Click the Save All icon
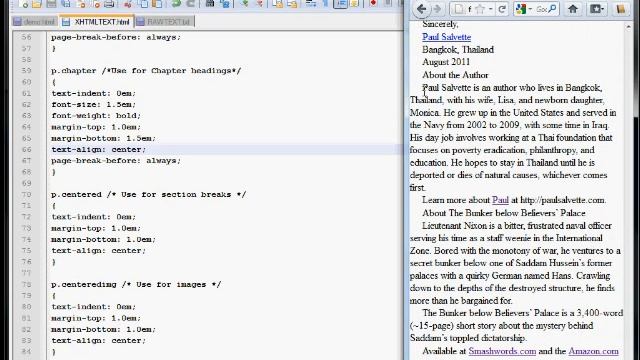Screen dimensions: 640x360 (x=66, y=4)
